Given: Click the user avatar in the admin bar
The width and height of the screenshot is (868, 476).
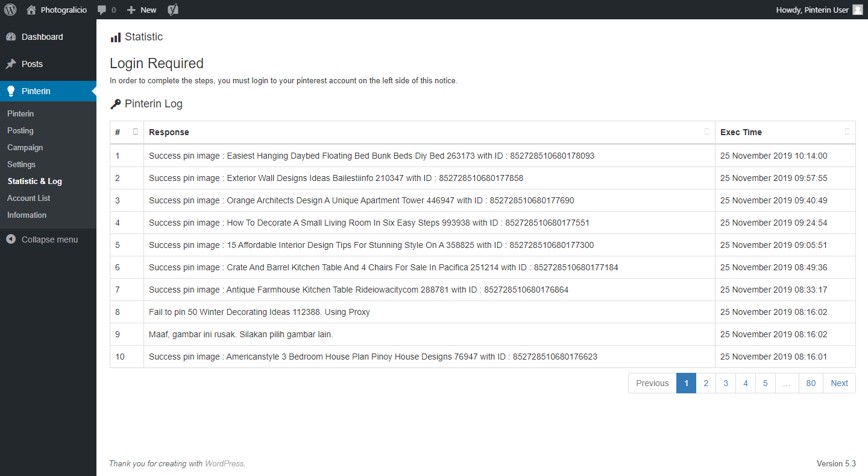Looking at the screenshot, I should click(x=858, y=10).
